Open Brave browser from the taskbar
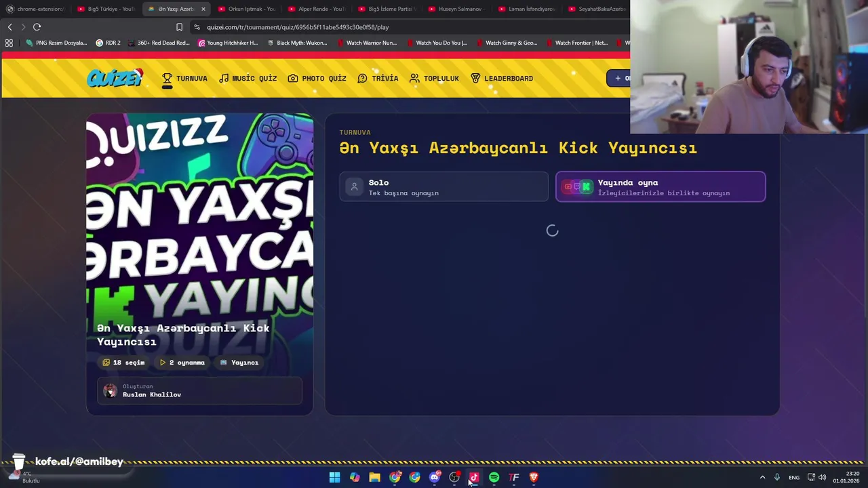The width and height of the screenshot is (868, 488). point(534,477)
